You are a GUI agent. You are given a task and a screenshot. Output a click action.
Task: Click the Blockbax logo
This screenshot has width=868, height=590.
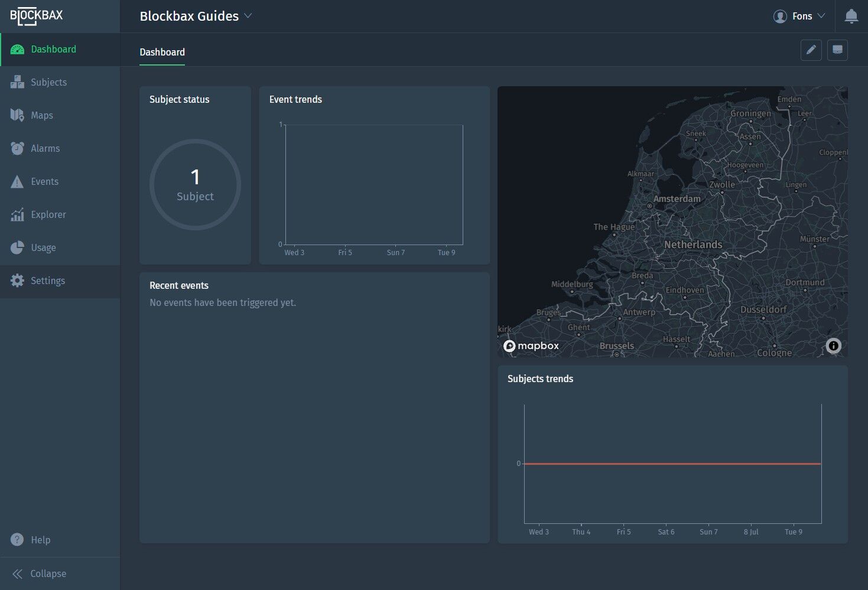[x=37, y=16]
